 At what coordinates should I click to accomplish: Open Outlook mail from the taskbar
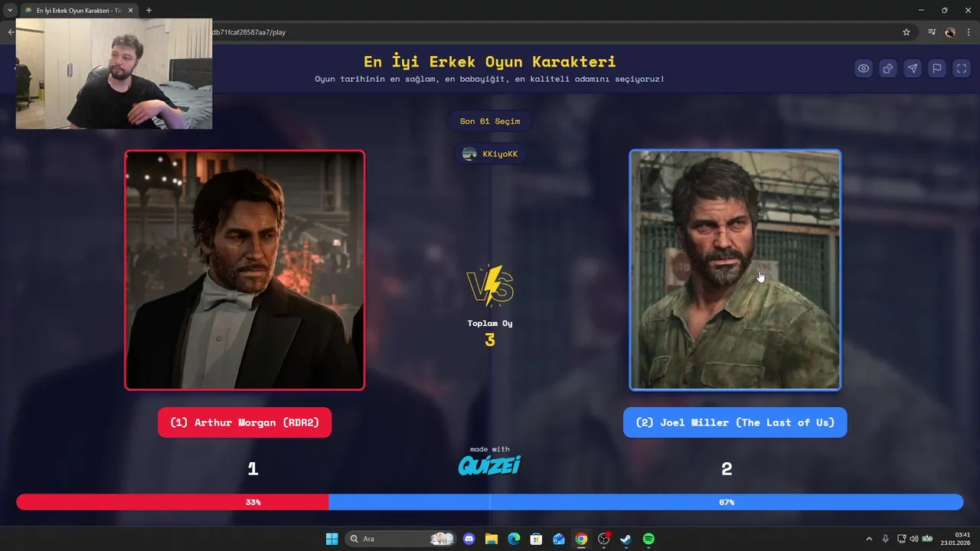[x=559, y=539]
